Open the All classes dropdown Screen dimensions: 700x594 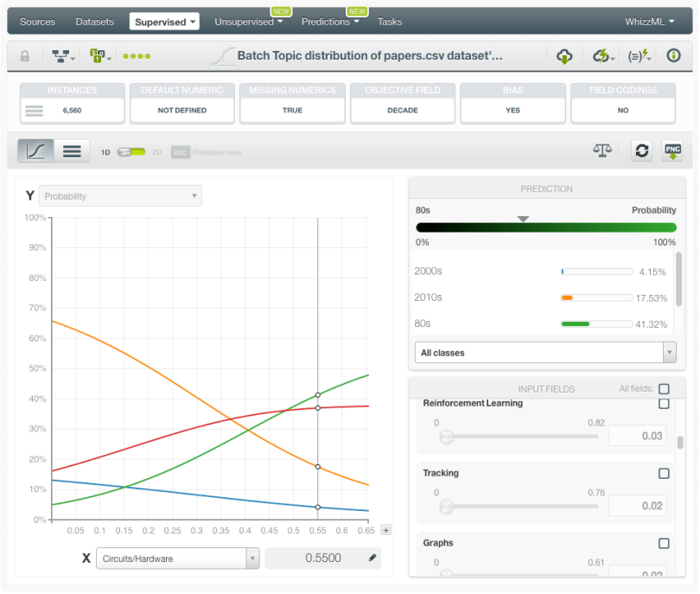click(x=544, y=353)
